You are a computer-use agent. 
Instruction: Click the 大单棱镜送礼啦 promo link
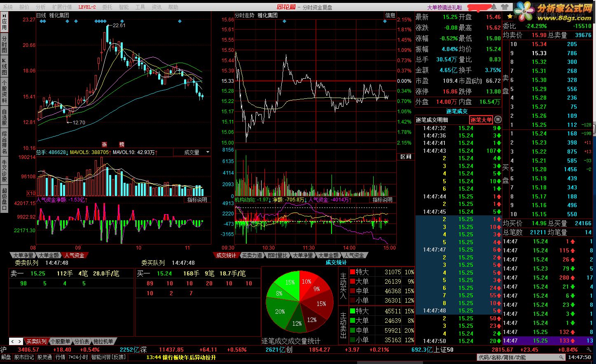coord(444,7)
